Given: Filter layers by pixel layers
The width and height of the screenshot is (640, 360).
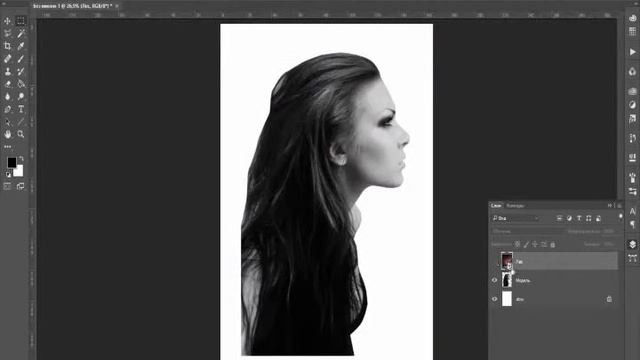Looking at the screenshot, I should click(559, 218).
